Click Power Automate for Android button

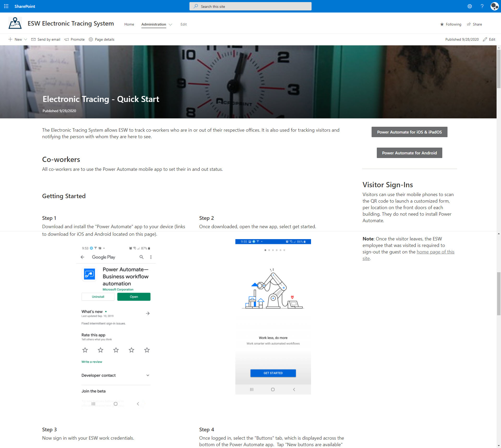(409, 153)
